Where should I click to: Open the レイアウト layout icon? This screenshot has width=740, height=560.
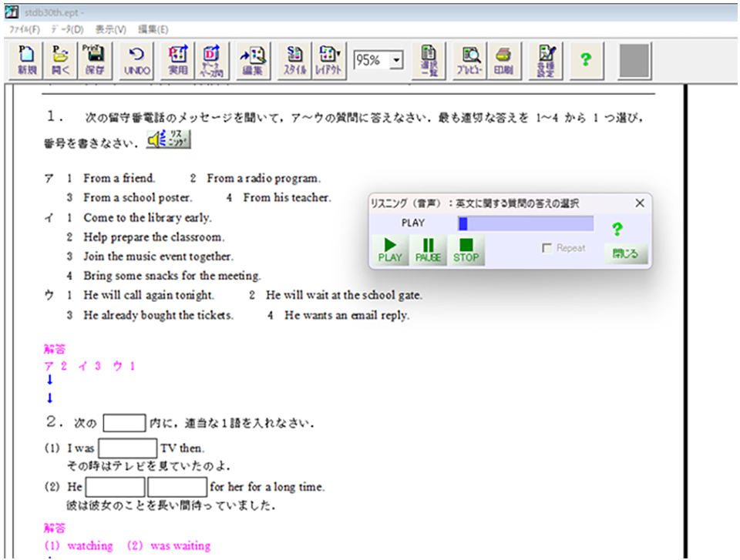pyautogui.click(x=329, y=60)
